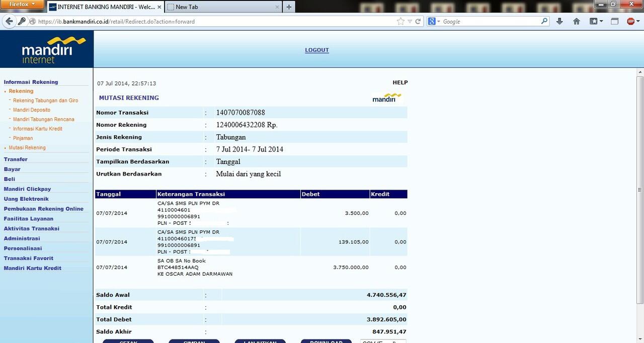Open the Google search engine selector dropdown
The height and width of the screenshot is (343, 644).
(435, 22)
